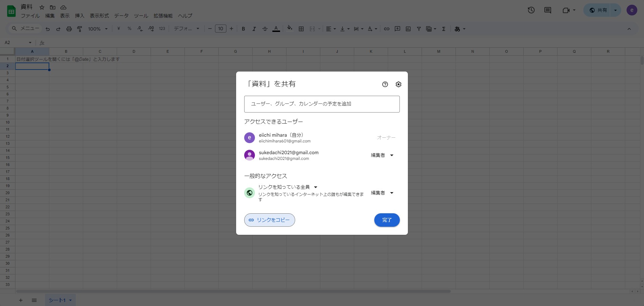Open the ファイル menu
Image resolution: width=644 pixels, height=306 pixels.
[30, 16]
